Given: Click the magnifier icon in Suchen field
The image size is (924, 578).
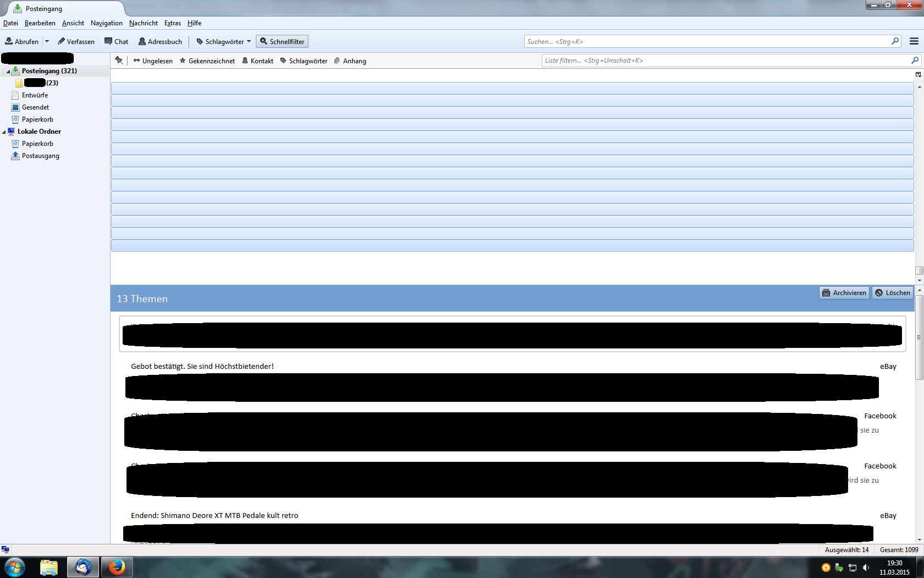Looking at the screenshot, I should [x=895, y=41].
